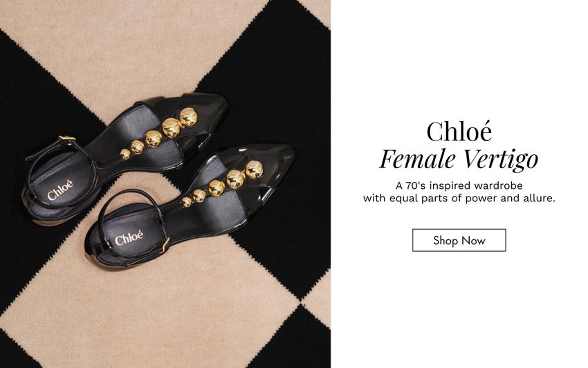Click the 70's inspired wardrobe description
The height and width of the screenshot is (368, 588).
(x=459, y=185)
